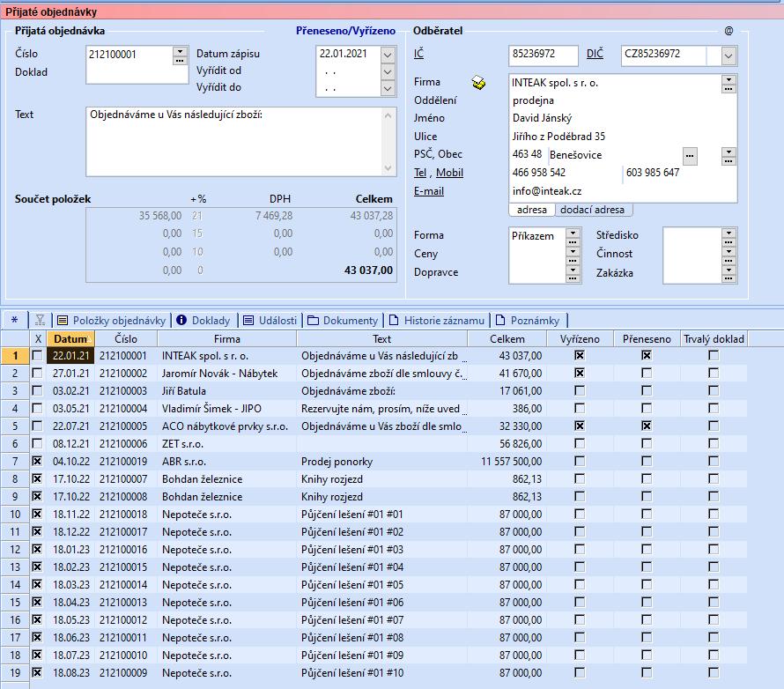The width and height of the screenshot is (784, 689).
Task: Click the Tel link label
Action: coord(420,173)
